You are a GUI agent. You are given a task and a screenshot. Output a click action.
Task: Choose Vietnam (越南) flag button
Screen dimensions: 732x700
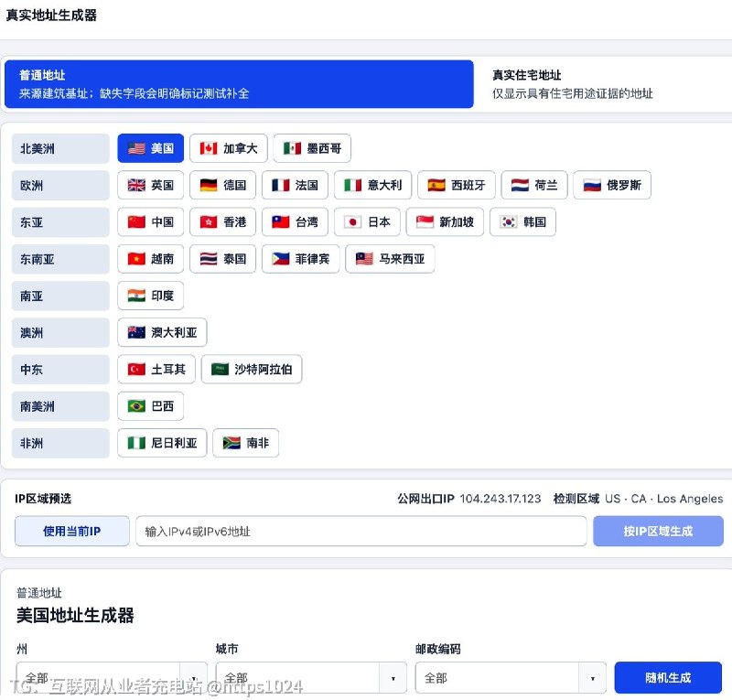(x=150, y=259)
